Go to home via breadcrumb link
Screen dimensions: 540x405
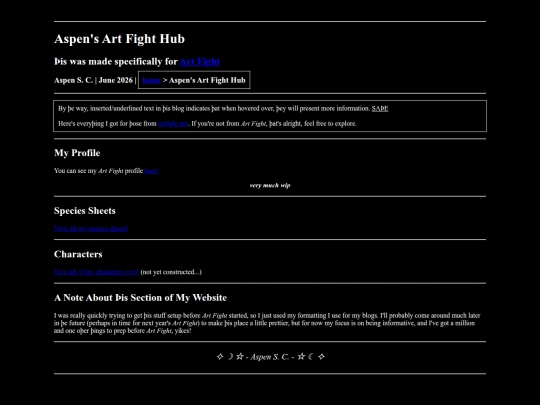[x=151, y=80]
